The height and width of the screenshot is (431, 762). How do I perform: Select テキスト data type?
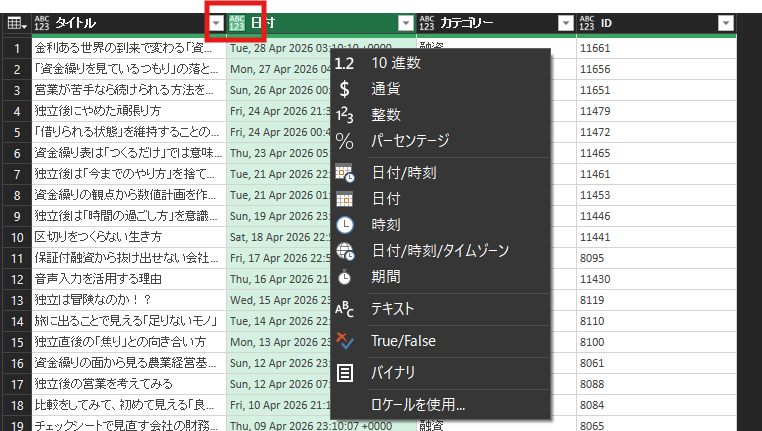(x=392, y=309)
